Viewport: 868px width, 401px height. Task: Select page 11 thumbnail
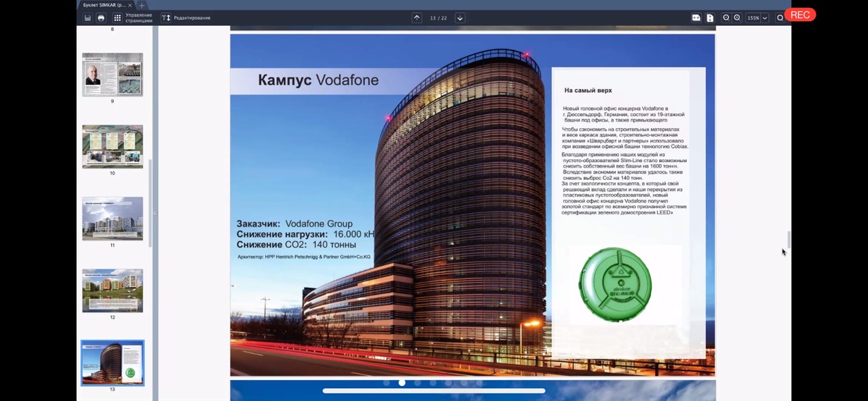[113, 218]
